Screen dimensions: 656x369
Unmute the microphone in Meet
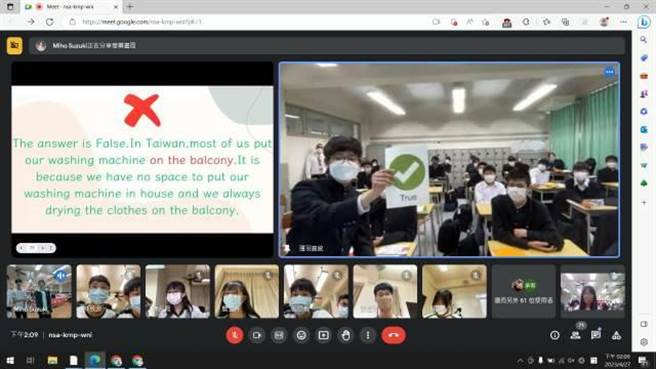point(235,335)
